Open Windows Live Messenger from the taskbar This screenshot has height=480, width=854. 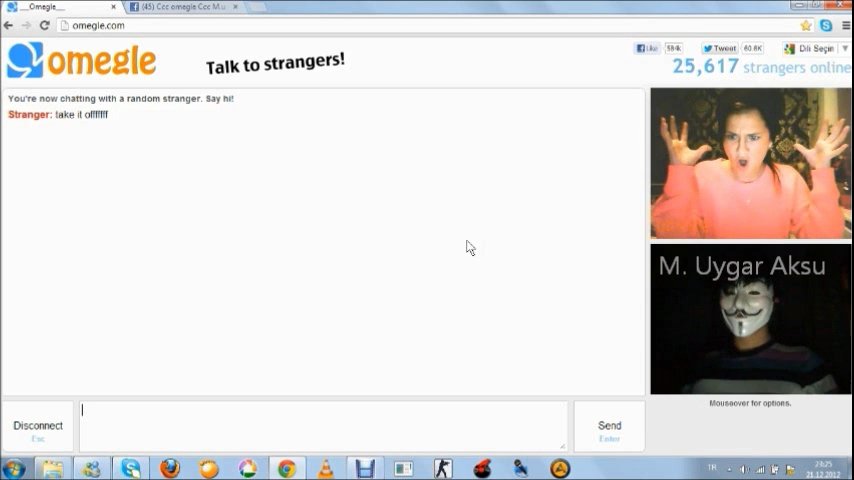[x=92, y=469]
